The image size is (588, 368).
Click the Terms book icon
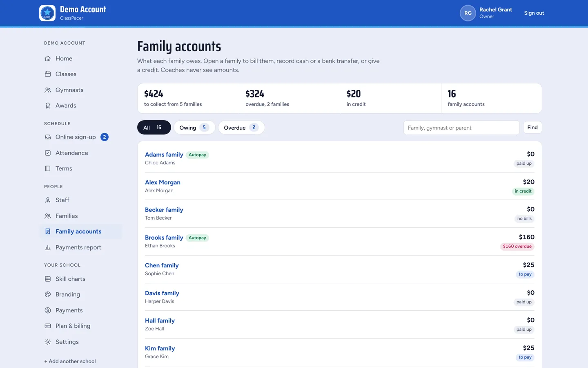coord(48,168)
